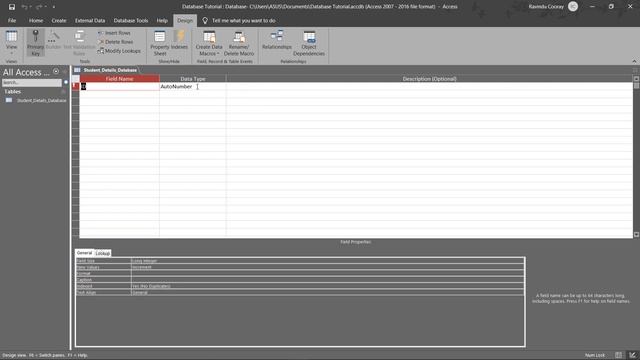
Task: Click the search magnifier icon in navigation pane
Action: 66,82
